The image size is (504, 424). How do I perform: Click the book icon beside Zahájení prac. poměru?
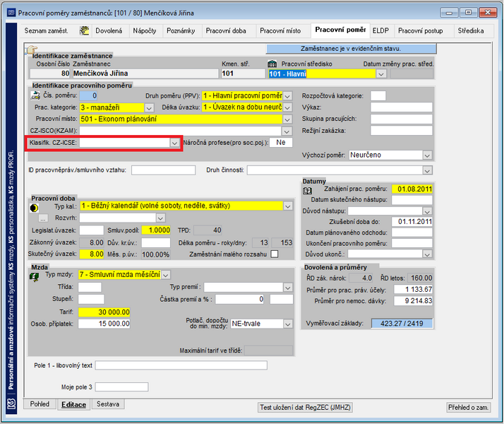pos(307,190)
